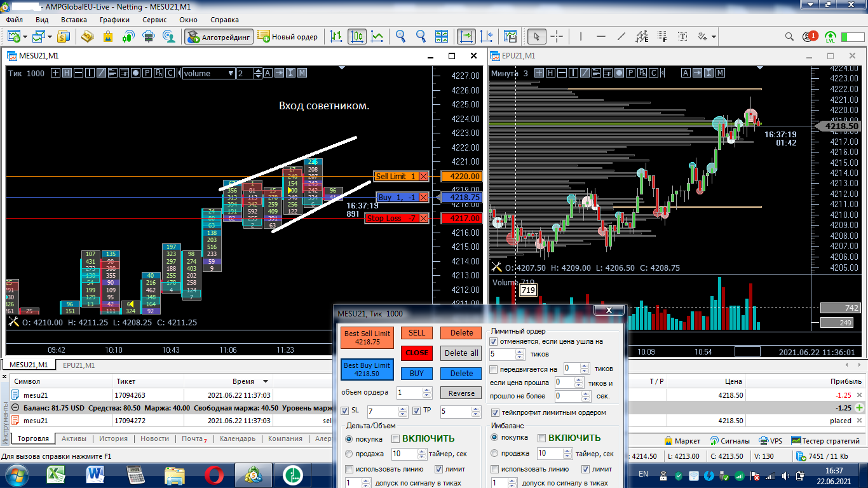Open the Вставка menu
This screenshot has height=488, width=868.
(74, 20)
